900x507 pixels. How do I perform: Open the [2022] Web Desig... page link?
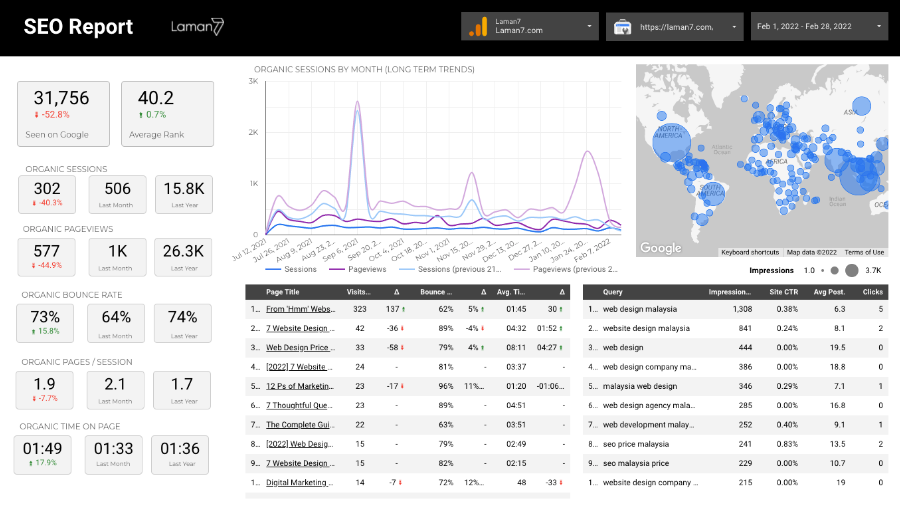click(x=299, y=444)
